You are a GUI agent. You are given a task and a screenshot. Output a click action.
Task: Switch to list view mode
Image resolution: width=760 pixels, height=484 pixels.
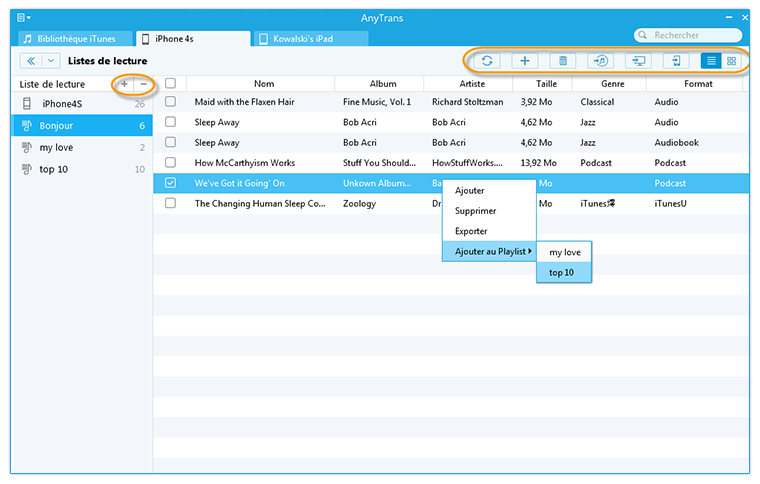711,61
